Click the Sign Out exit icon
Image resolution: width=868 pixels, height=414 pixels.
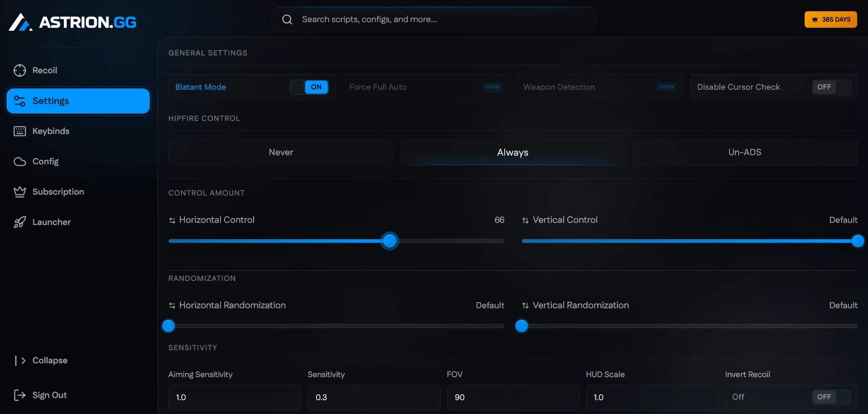(x=20, y=395)
